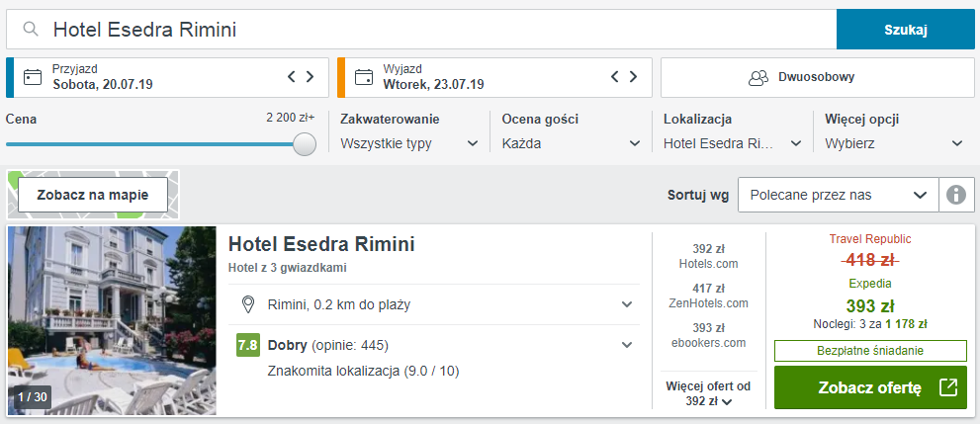
Task: Open sort info icon
Action: [956, 195]
